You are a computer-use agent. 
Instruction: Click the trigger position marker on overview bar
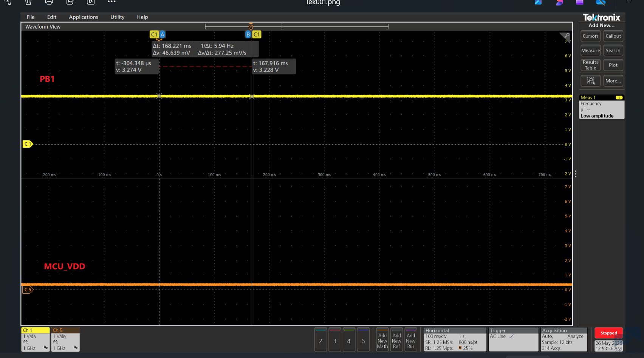coord(251,26)
